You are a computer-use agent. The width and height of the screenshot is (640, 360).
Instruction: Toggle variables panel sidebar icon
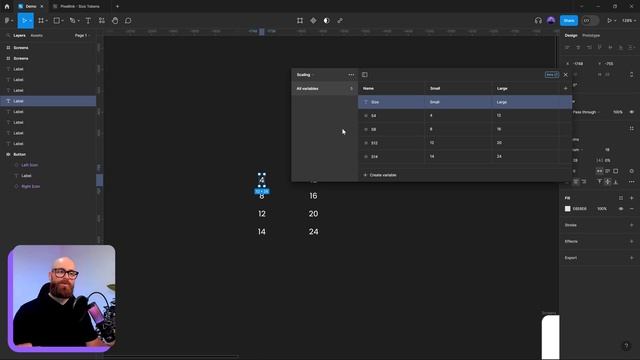pos(364,75)
